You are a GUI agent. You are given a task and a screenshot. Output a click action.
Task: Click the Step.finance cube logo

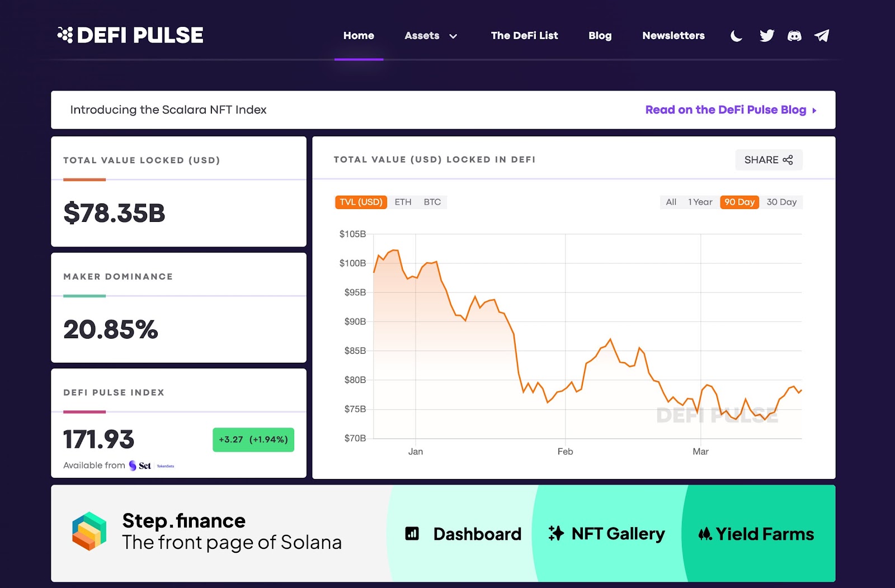click(89, 532)
